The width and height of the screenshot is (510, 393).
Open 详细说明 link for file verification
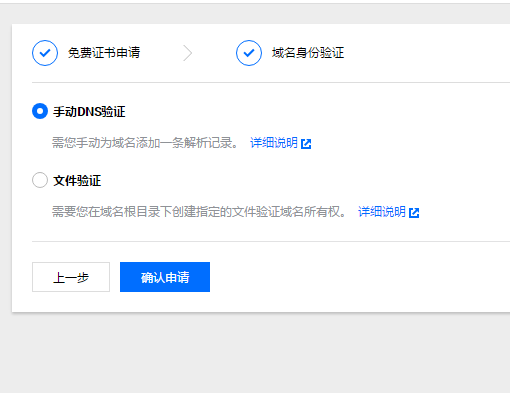[382, 212]
